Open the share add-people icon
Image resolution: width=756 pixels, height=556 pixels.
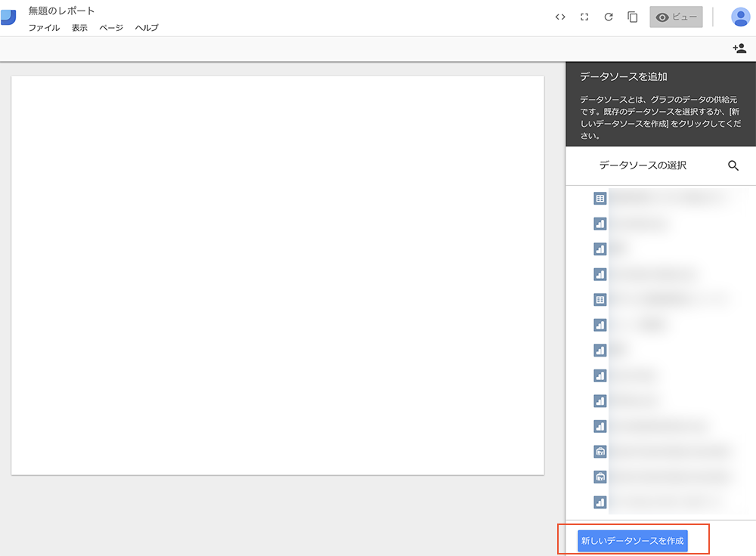pos(739,48)
